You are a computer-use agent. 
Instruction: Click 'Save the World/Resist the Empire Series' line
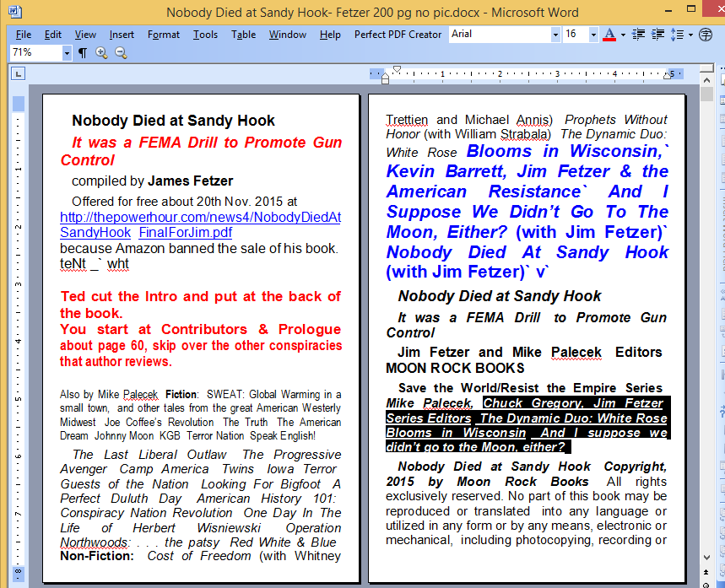pos(530,388)
